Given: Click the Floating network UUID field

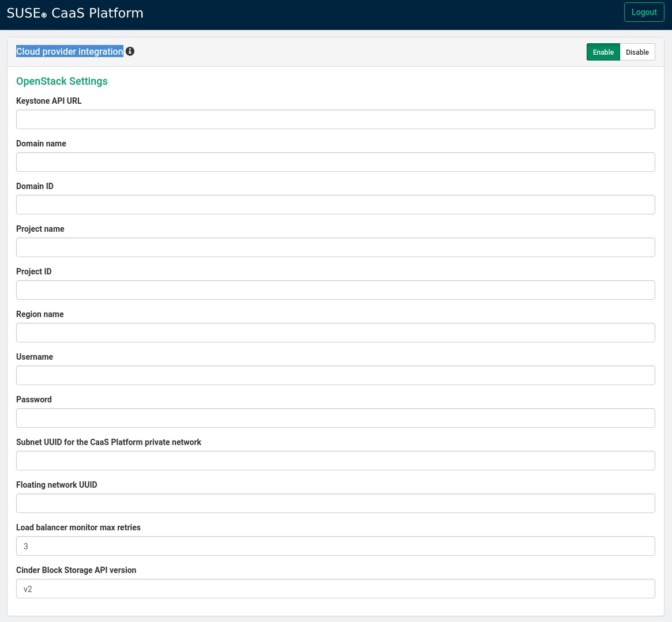Looking at the screenshot, I should 336,503.
